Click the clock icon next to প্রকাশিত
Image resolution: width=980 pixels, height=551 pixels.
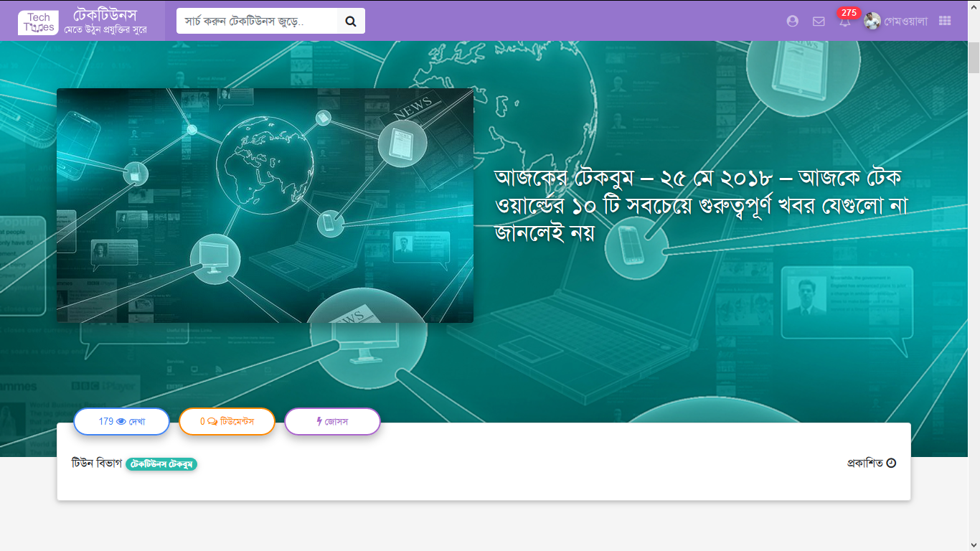coord(891,463)
